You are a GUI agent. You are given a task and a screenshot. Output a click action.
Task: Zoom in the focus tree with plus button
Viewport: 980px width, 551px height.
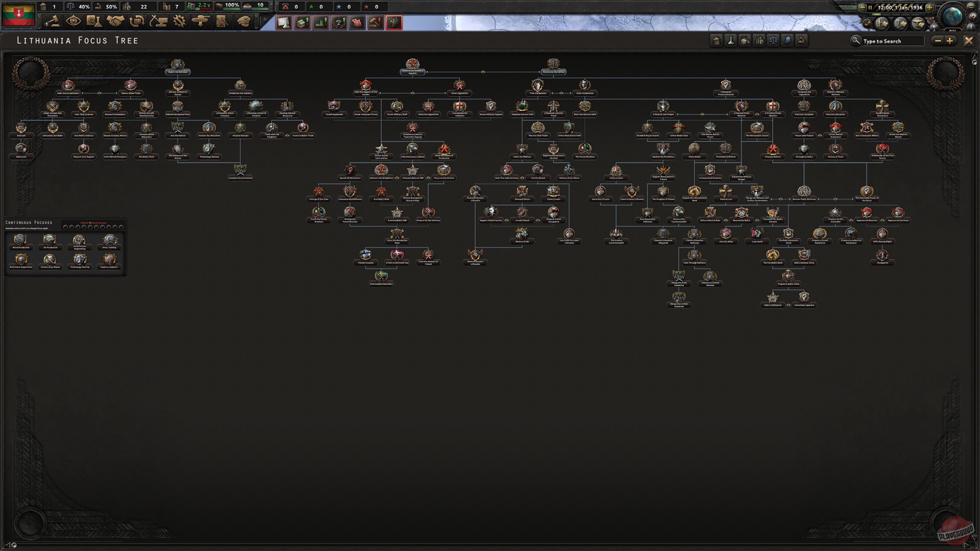[x=949, y=41]
